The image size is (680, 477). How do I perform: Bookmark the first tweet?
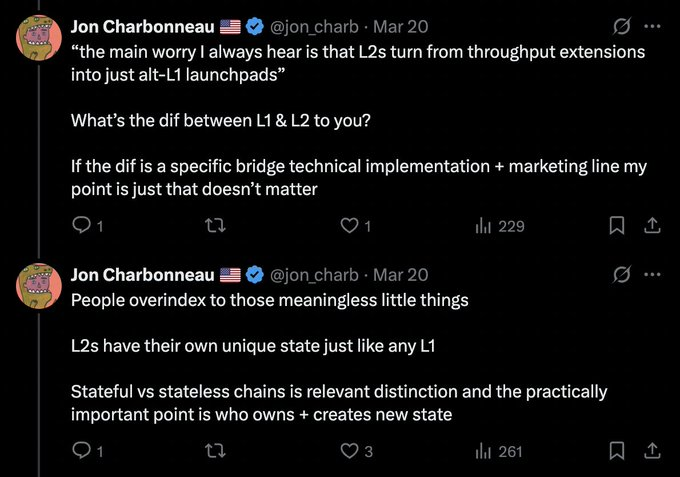point(617,226)
